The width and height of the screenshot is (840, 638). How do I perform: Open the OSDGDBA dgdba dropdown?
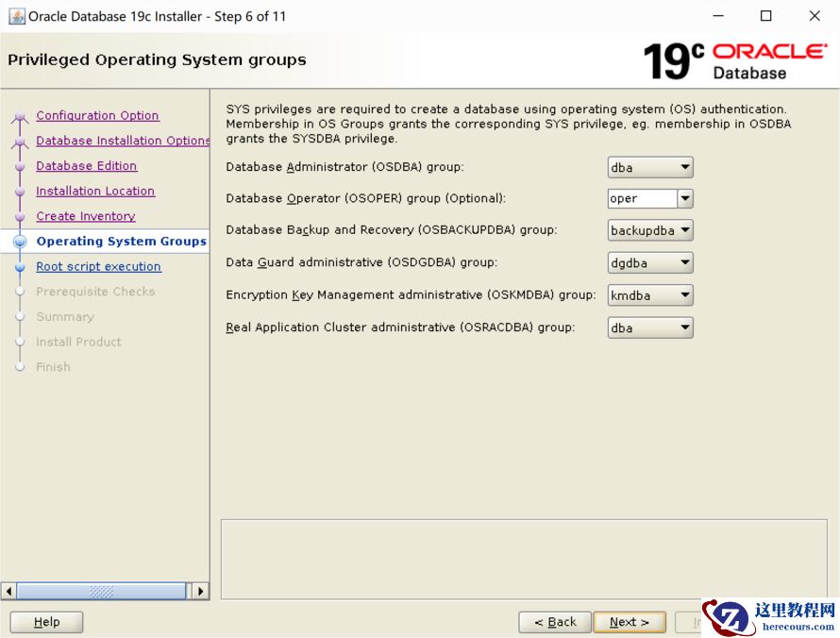[x=650, y=263]
